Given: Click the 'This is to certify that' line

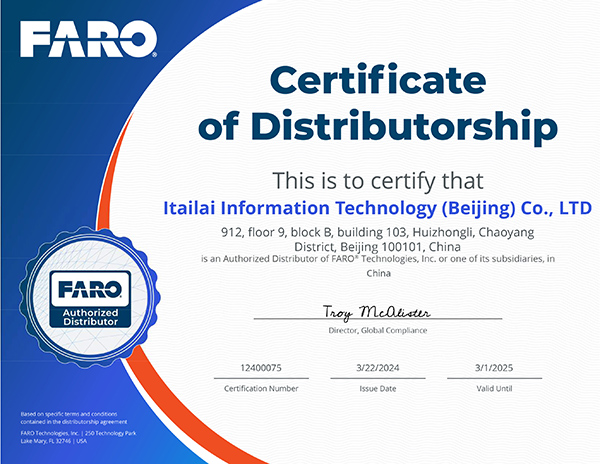Looking at the screenshot, I should 377,181.
